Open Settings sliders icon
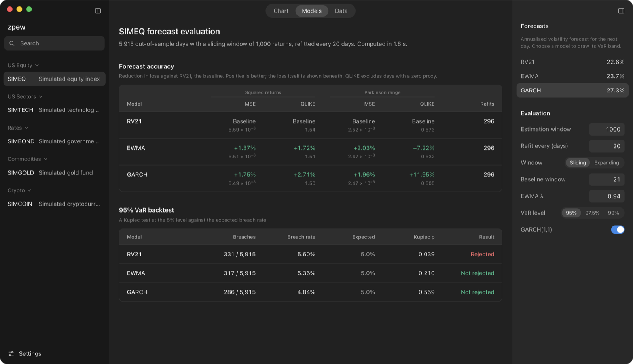Screen dimensions: 633x364 (11, 354)
